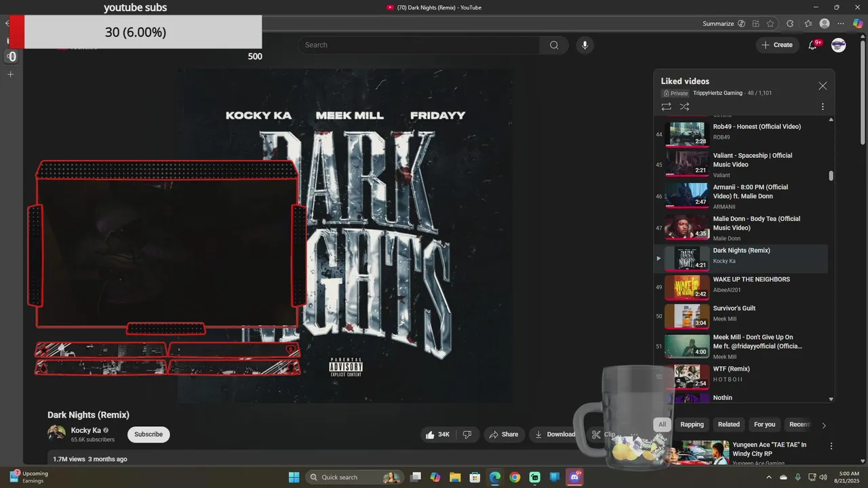Image resolution: width=868 pixels, height=488 pixels.
Task: Focus the YouTube Search field
Action: click(419, 45)
